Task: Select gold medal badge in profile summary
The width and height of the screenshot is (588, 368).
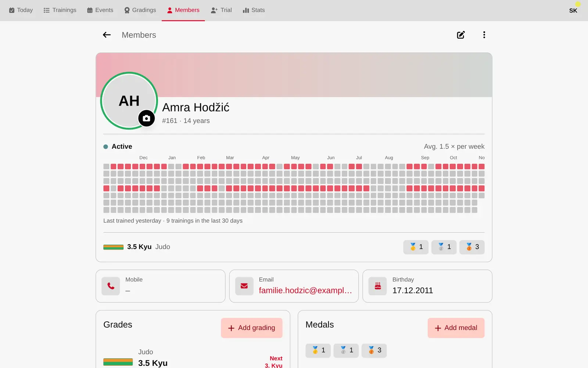Action: click(416, 247)
